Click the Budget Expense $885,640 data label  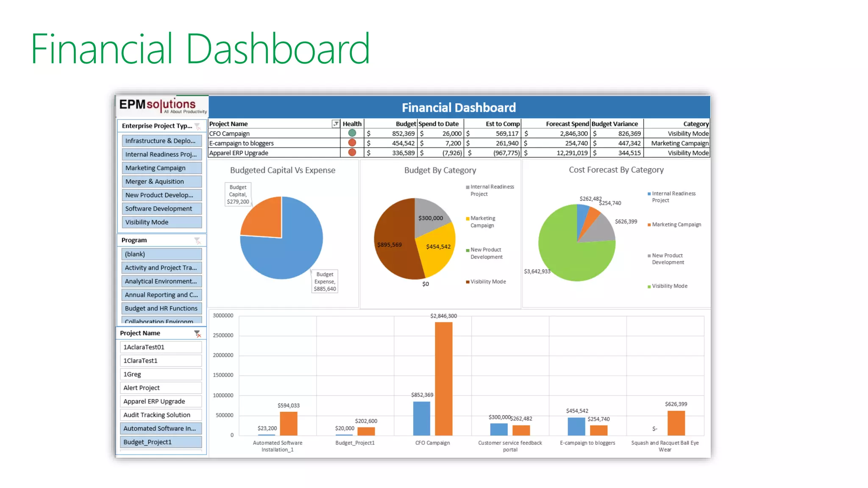[x=325, y=282]
